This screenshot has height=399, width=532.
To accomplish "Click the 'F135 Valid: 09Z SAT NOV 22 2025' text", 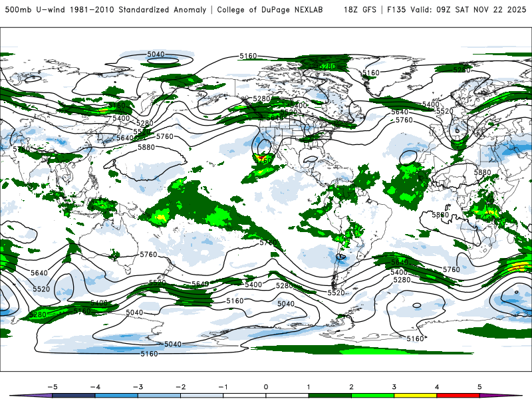I will (x=456, y=9).
